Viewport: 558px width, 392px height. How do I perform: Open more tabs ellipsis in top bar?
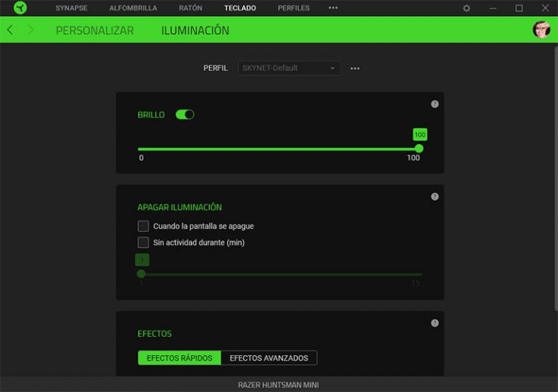[x=333, y=8]
